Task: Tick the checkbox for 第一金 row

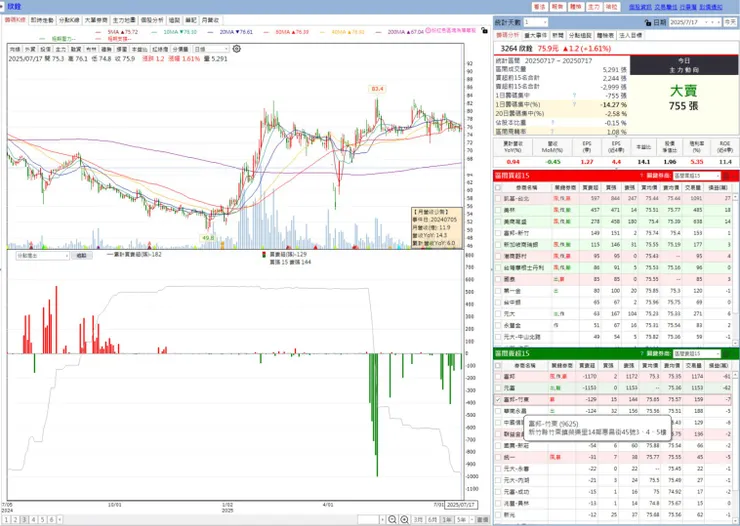Action: [x=498, y=291]
